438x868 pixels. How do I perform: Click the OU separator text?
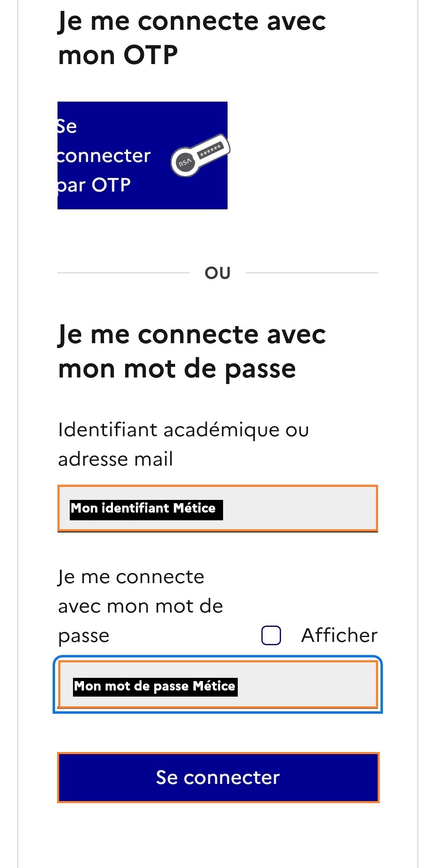pyautogui.click(x=218, y=273)
